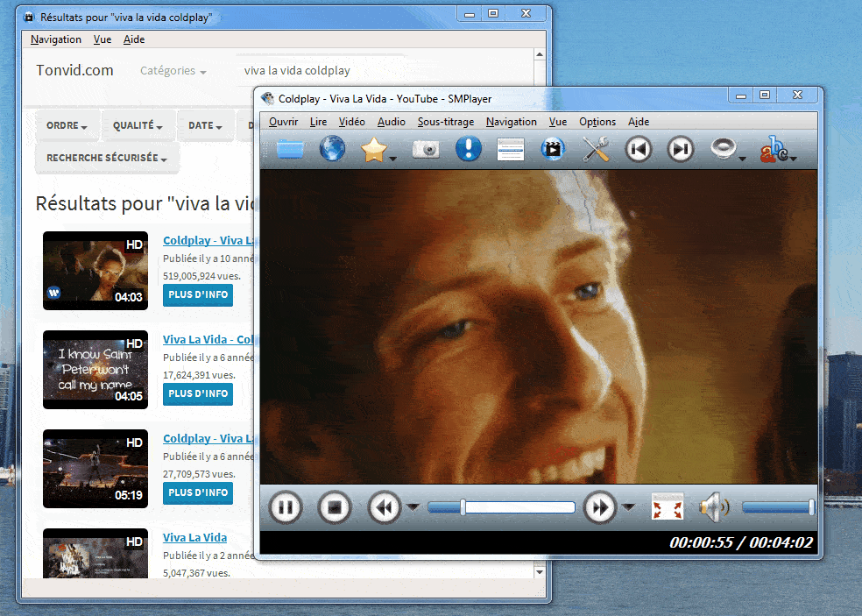Click PLUS D'INFO for the 05:19 video

[198, 492]
